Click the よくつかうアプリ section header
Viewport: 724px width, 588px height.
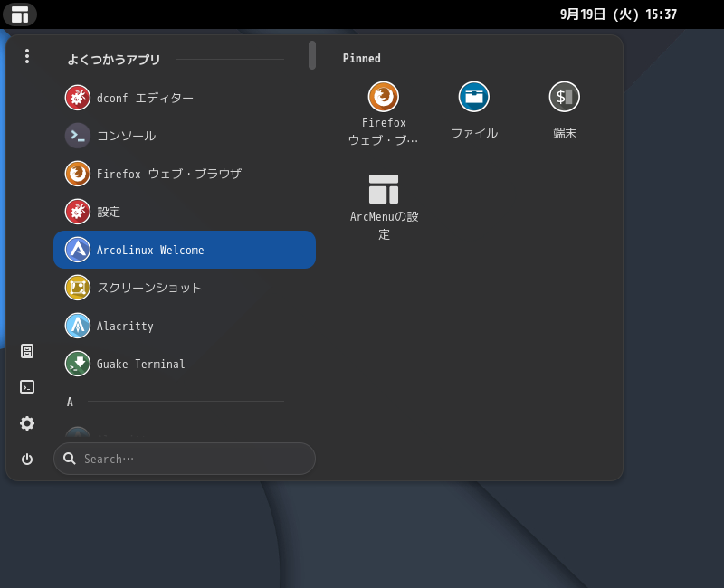pos(114,59)
